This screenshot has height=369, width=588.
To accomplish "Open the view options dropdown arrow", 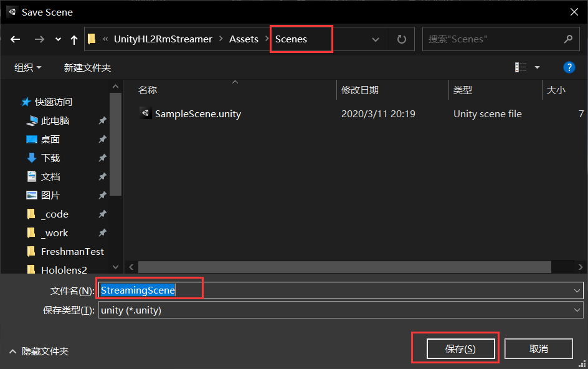I will 537,67.
